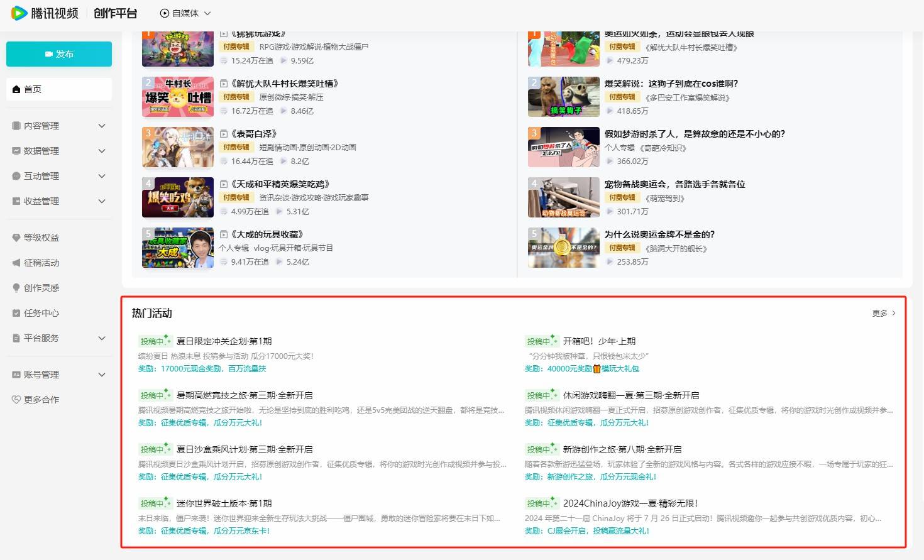Screen dimensions: 924x560
Task: Open 迷你世界破土版本·第1期 activity
Action: click(x=224, y=503)
